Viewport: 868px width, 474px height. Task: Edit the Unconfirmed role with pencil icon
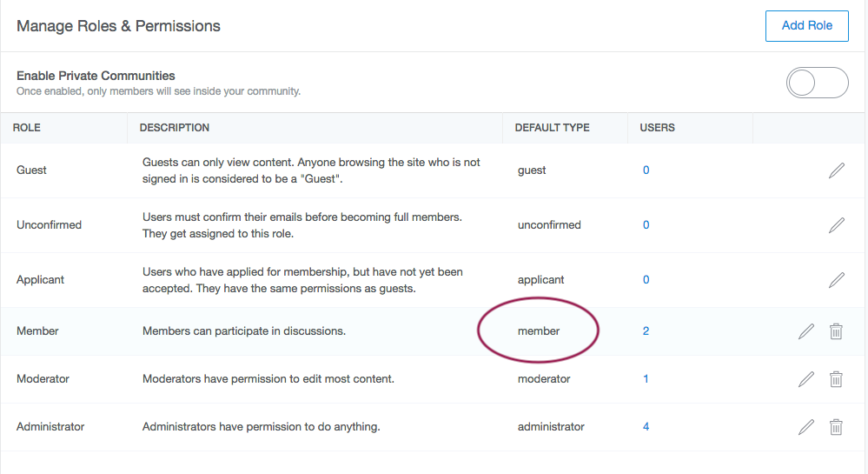click(837, 225)
